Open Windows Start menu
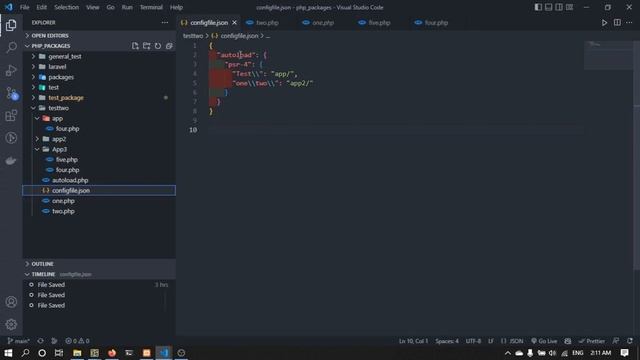 point(8,353)
